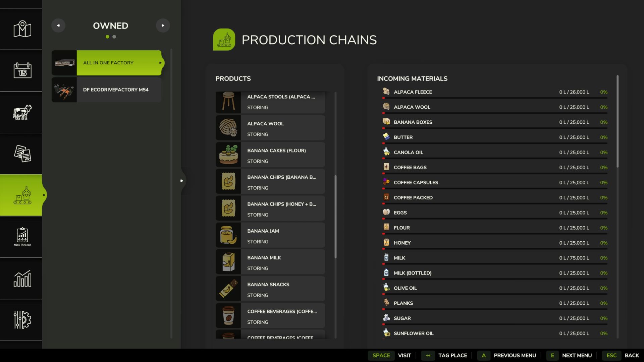
Task: Select Alpaca Wool product row
Action: coord(270,128)
